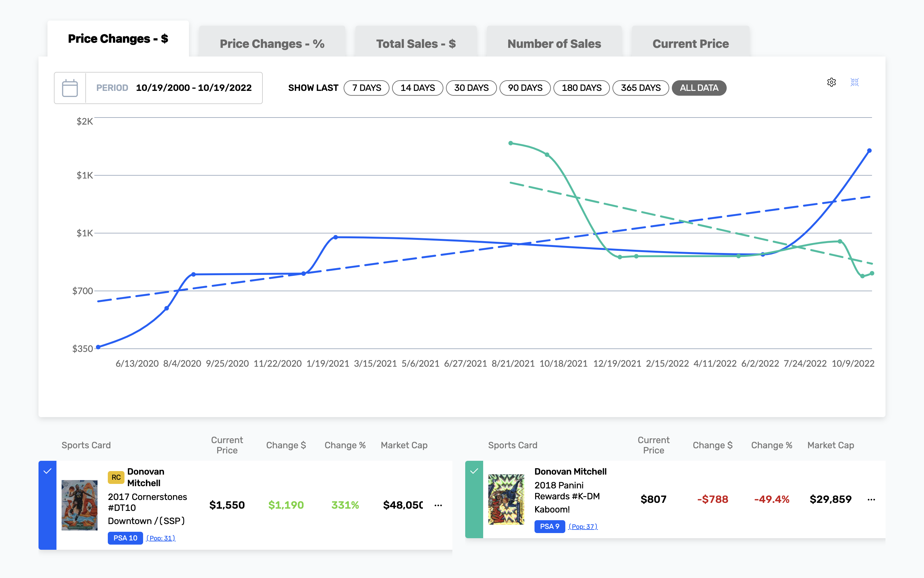Select the 90 DAYS range
Screen dimensions: 924x578
point(525,88)
